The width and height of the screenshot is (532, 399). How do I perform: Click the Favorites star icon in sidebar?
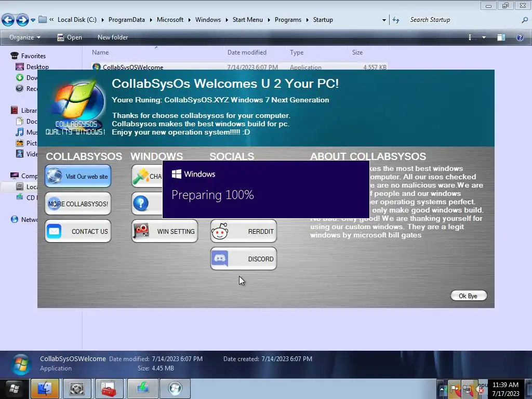click(x=15, y=56)
